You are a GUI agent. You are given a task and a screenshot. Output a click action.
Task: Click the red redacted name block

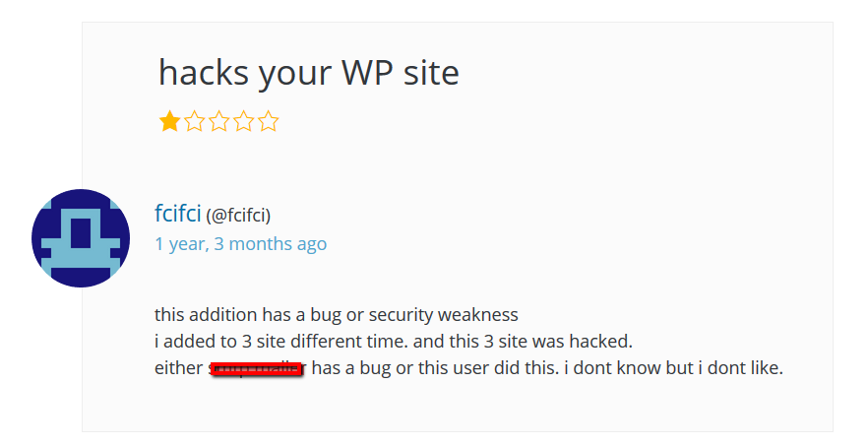[x=257, y=370]
